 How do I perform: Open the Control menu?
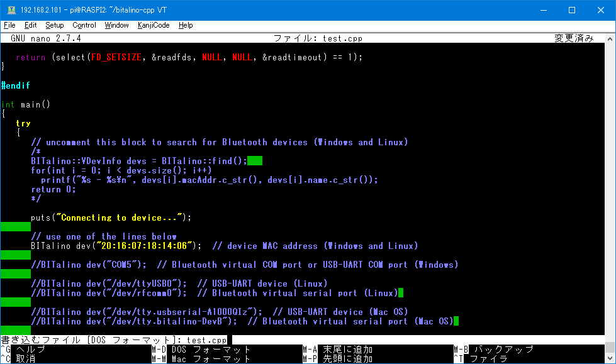(84, 25)
